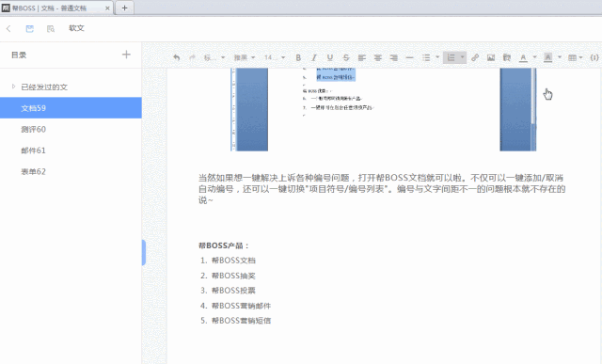
Task: Click the embedded Word screenshot image
Action: 383,109
